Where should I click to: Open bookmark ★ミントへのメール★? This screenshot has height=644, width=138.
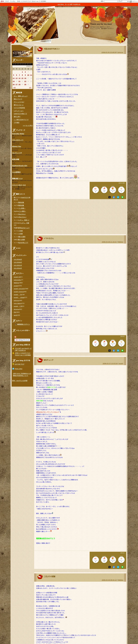[x=19, y=185]
